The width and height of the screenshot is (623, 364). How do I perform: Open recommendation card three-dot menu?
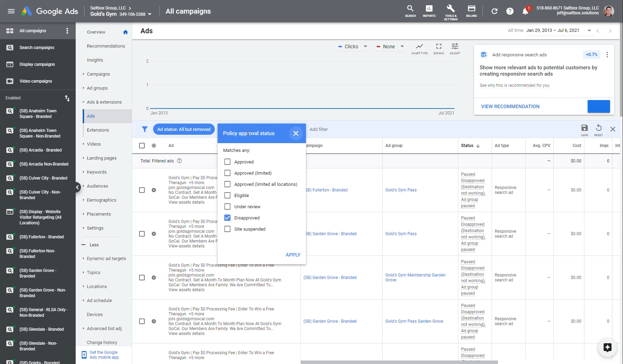click(x=607, y=55)
